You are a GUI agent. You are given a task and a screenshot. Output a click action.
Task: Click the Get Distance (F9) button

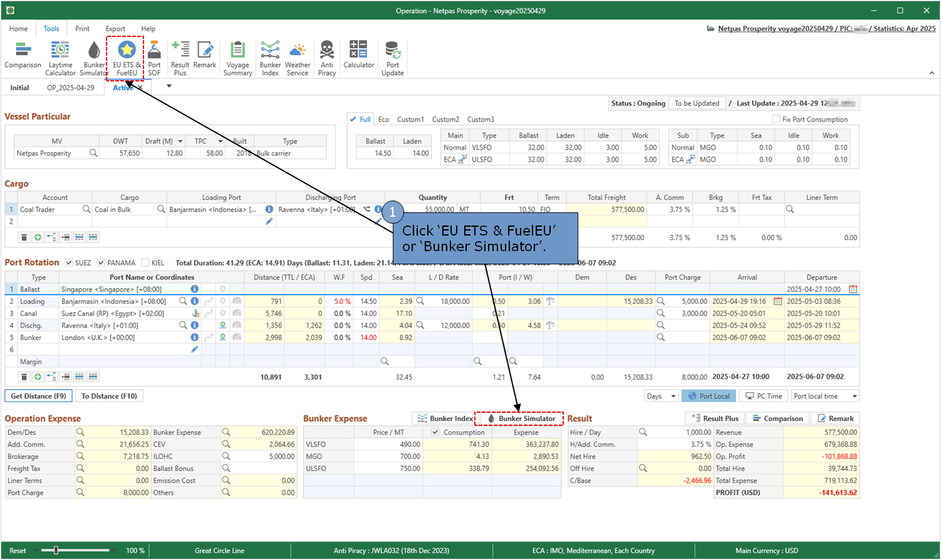point(38,396)
